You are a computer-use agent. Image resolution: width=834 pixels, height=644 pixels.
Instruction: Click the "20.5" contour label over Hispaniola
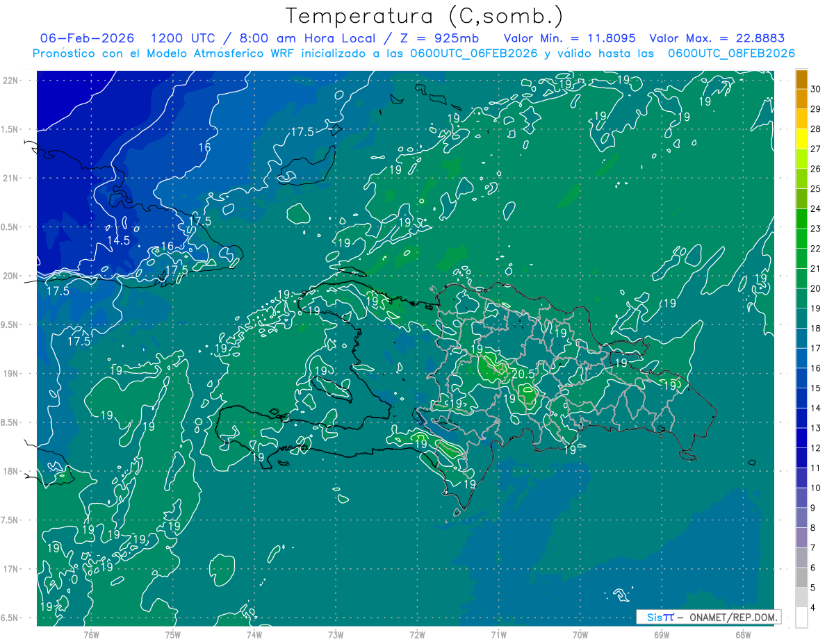coord(523,374)
